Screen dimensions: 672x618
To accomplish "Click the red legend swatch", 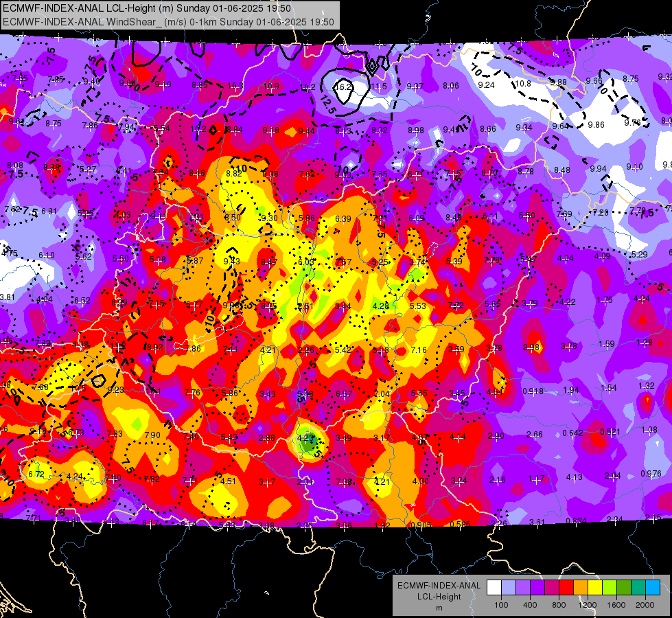I will tap(566, 587).
